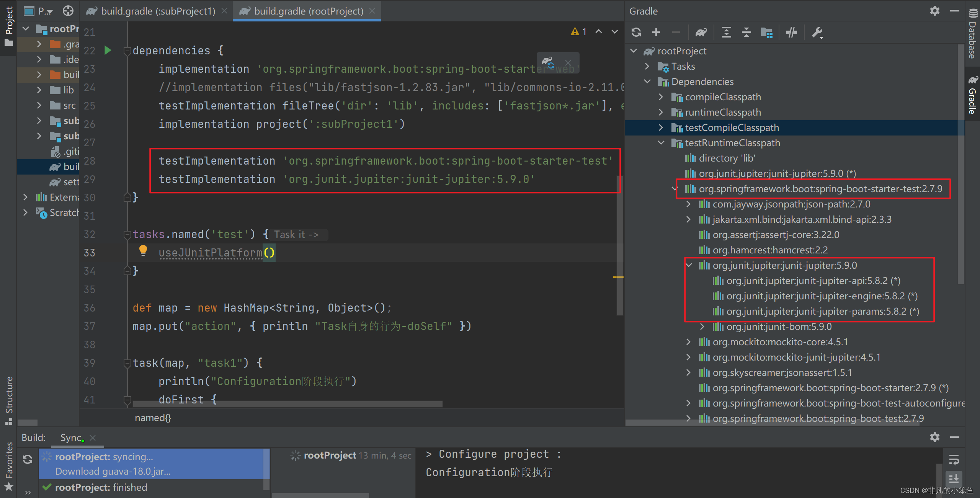Click the editor horizontal scrollbar
Viewport: 980px width, 498px height.
click(287, 404)
